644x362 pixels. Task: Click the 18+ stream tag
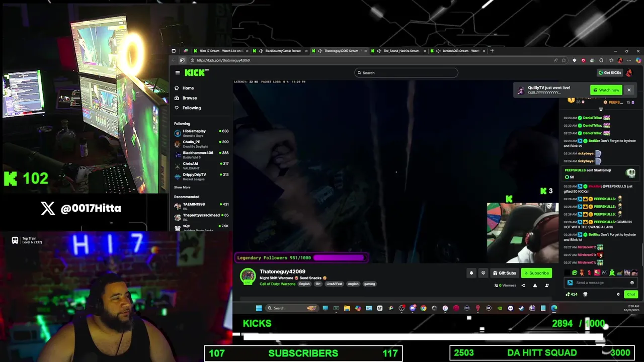(317, 284)
